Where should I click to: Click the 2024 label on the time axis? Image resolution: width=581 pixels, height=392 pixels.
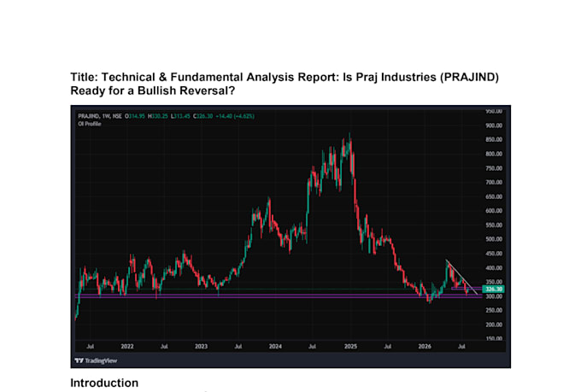[x=275, y=347]
